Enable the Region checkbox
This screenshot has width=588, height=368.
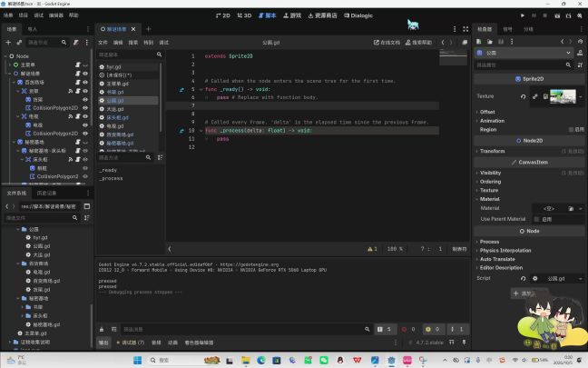point(571,130)
